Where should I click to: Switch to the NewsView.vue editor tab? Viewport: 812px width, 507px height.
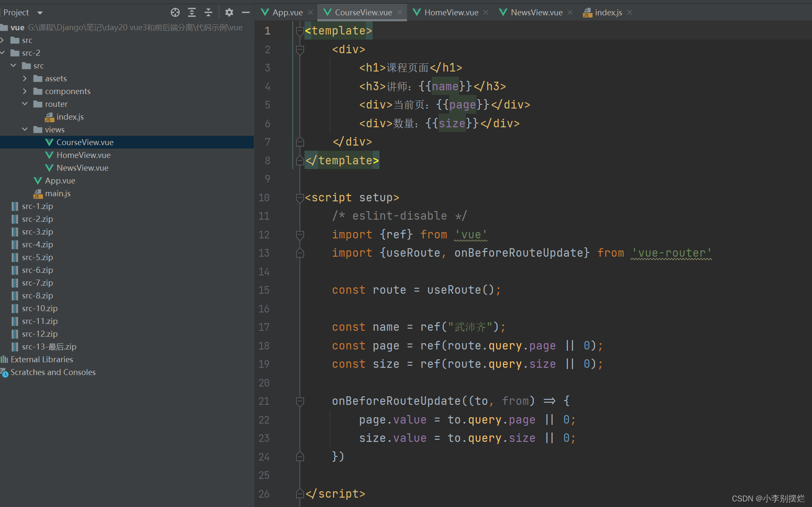click(x=536, y=12)
